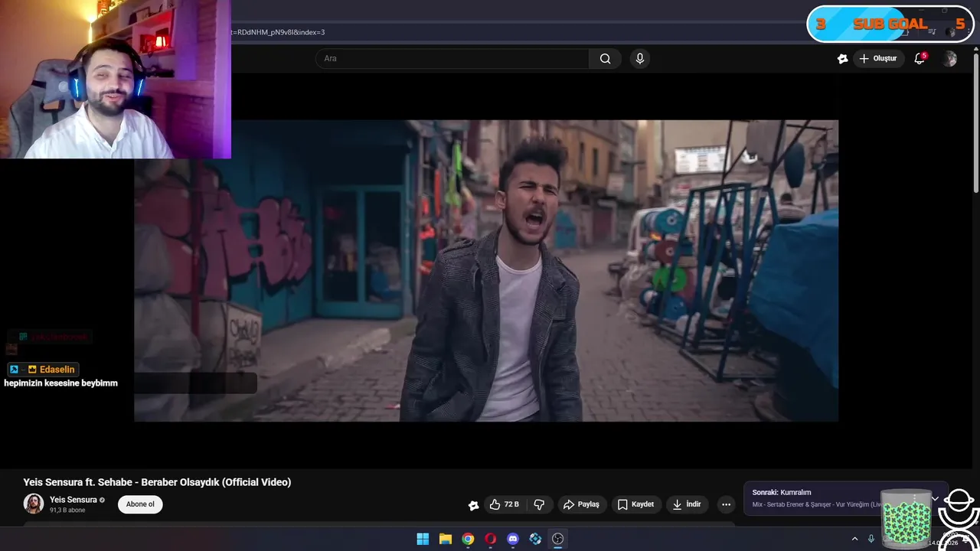Click the SUB GOAL overlay bar
Viewport: 980px width, 551px height.
pos(890,24)
